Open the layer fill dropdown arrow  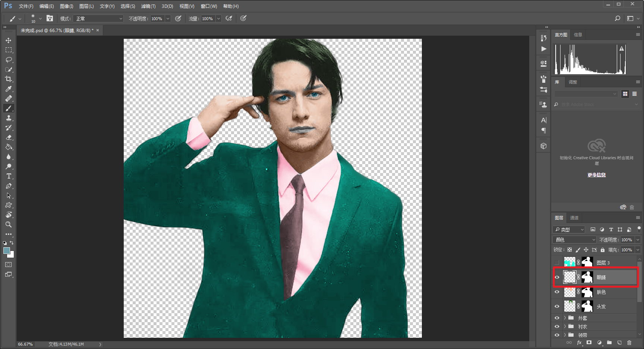(638, 250)
